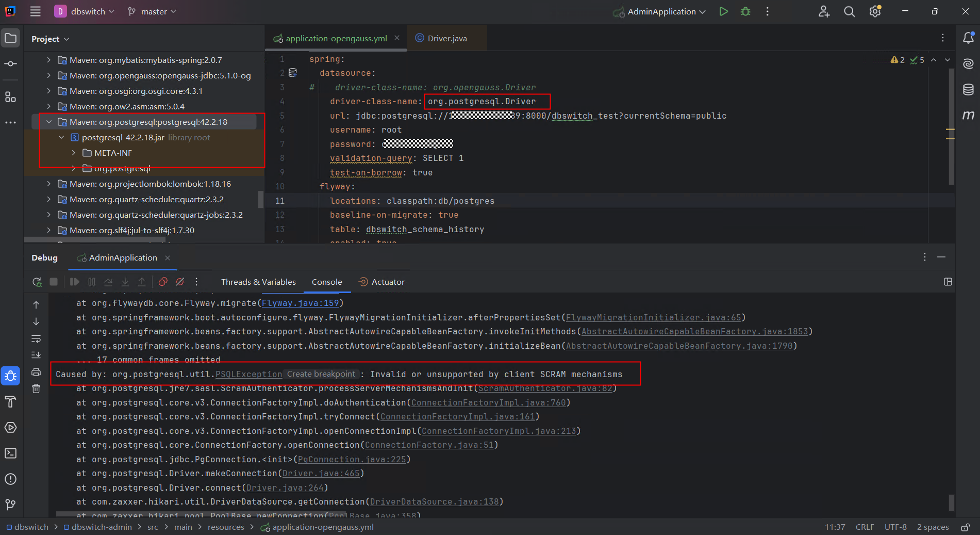Open View Breakpoints dialog icon
Screen dimensions: 980x535
point(163,282)
